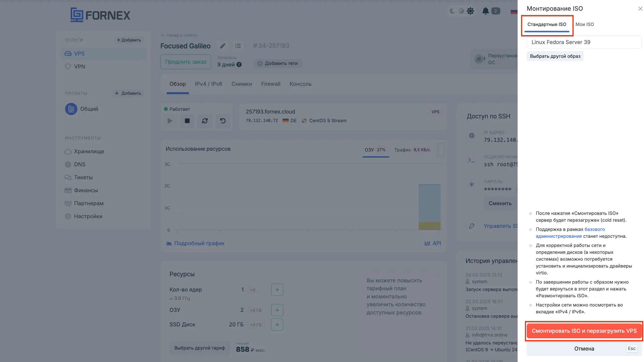Switch to the Firewall tab
Image resolution: width=644 pixels, height=362 pixels.
pos(271,84)
